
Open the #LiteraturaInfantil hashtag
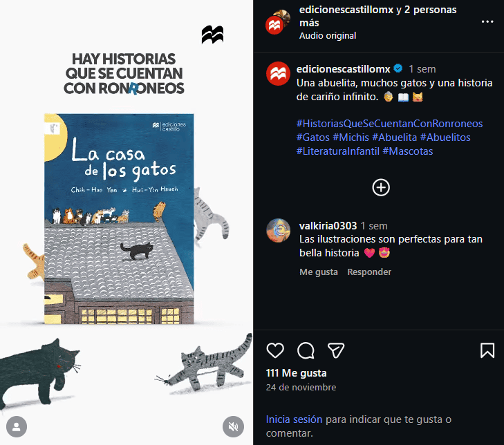(337, 151)
